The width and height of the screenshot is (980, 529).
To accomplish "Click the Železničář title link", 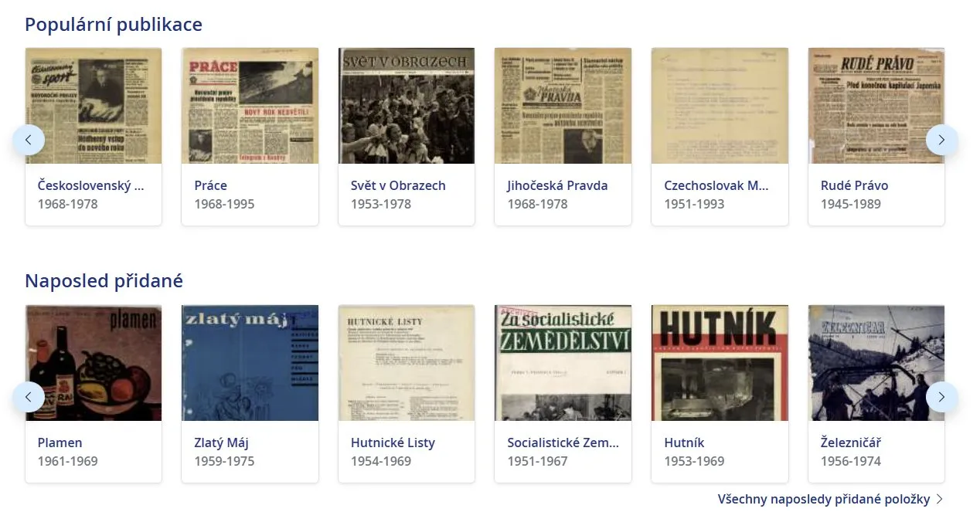I will click(x=851, y=443).
